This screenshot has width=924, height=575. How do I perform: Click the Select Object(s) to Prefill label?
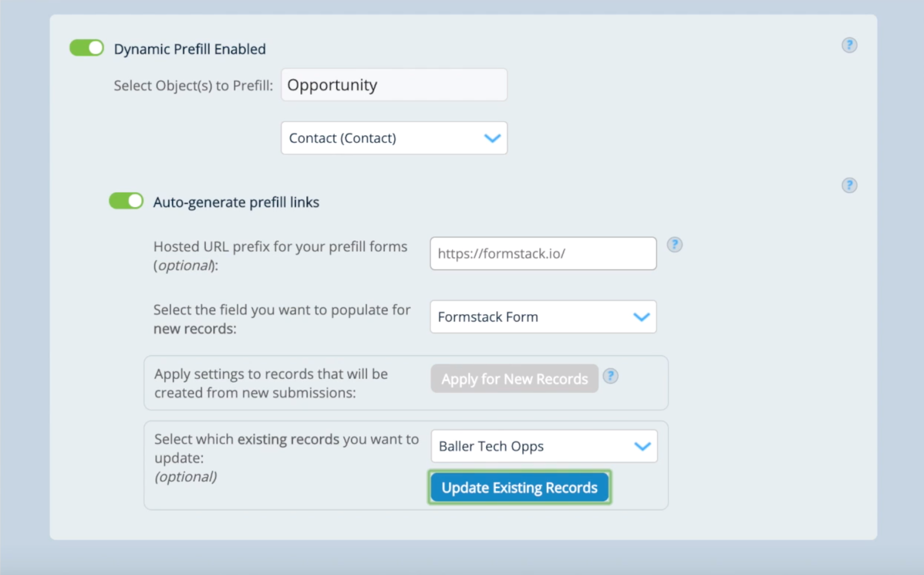pos(193,85)
